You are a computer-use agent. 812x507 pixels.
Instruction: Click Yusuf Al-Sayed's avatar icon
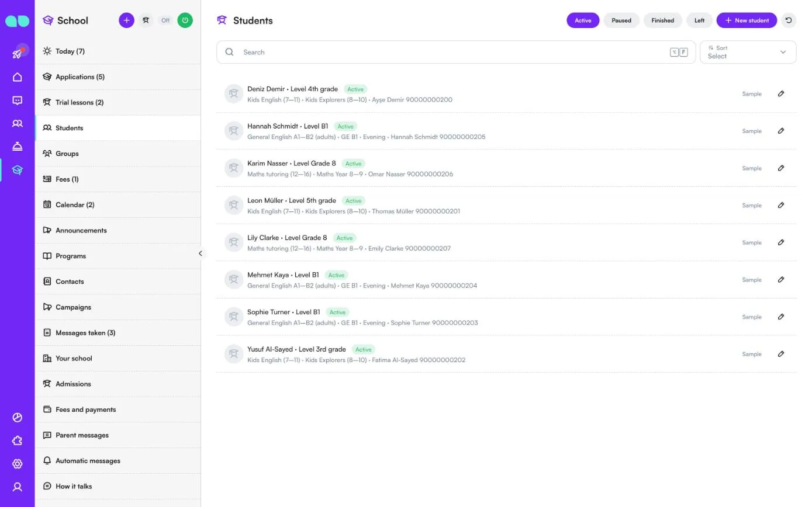pos(234,354)
